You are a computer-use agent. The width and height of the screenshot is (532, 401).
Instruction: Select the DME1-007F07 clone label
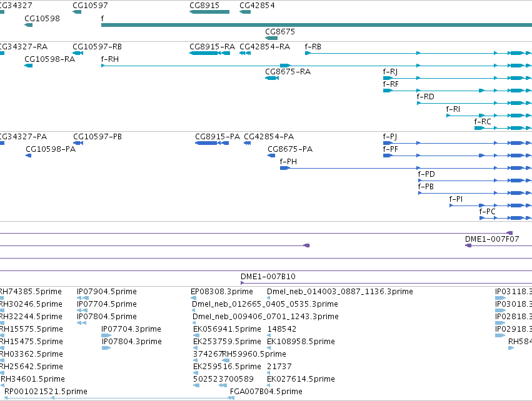492,239
